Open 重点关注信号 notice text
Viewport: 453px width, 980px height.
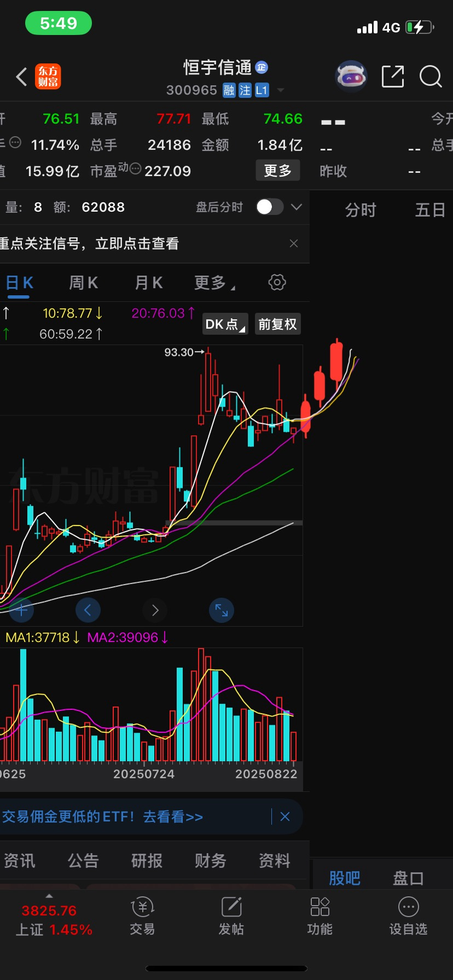point(89,243)
